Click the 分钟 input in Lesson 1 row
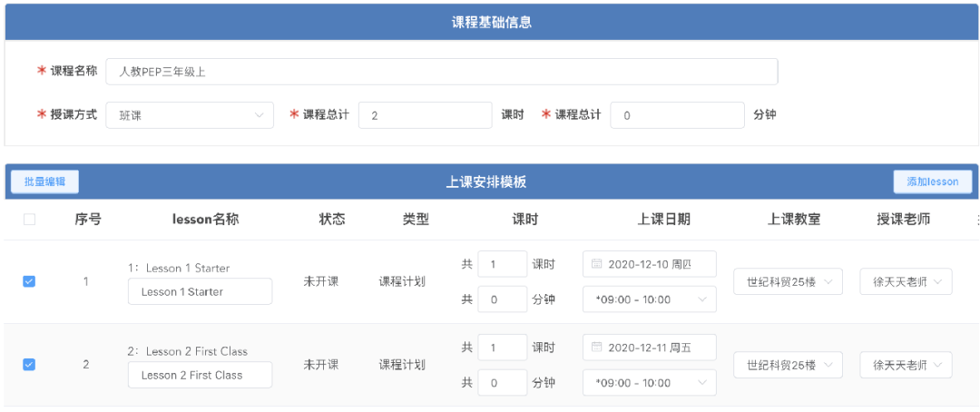 pyautogui.click(x=503, y=299)
